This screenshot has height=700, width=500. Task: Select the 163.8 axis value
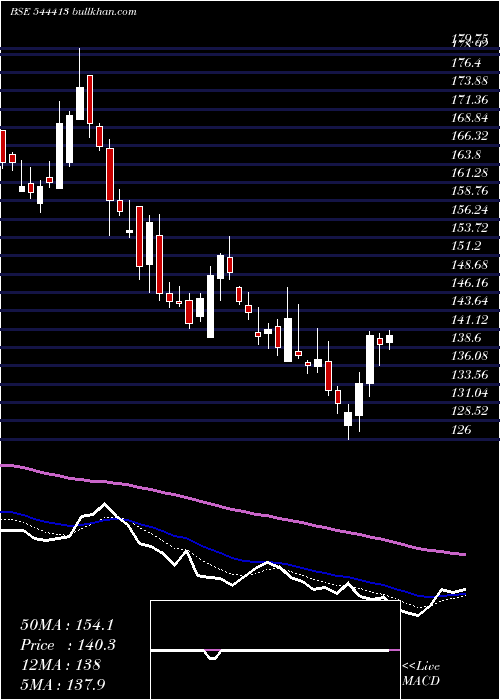coord(466,154)
